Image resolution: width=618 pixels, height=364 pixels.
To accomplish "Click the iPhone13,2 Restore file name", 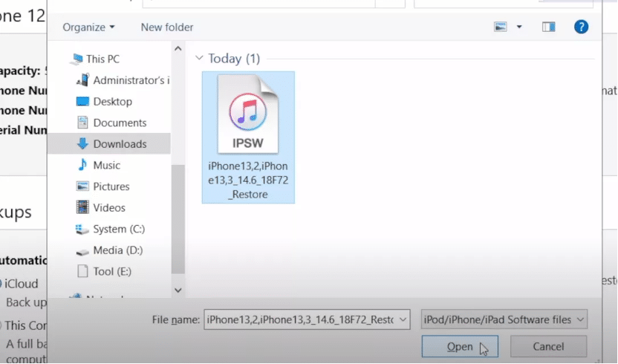I will tap(248, 181).
